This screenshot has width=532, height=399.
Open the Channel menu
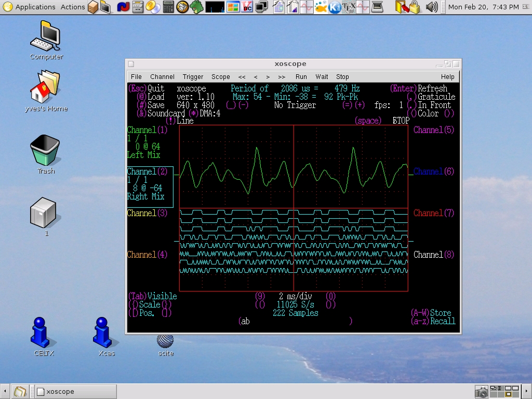pos(162,77)
